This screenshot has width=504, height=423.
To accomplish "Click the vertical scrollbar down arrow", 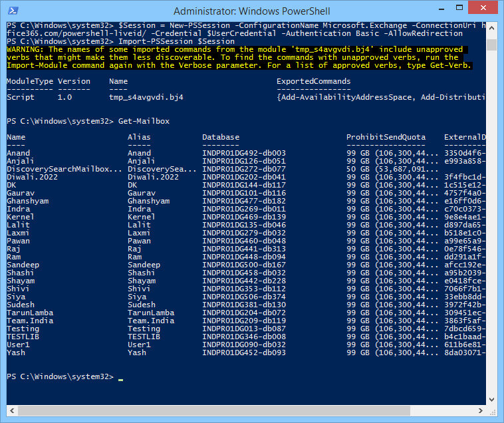I will [492, 400].
